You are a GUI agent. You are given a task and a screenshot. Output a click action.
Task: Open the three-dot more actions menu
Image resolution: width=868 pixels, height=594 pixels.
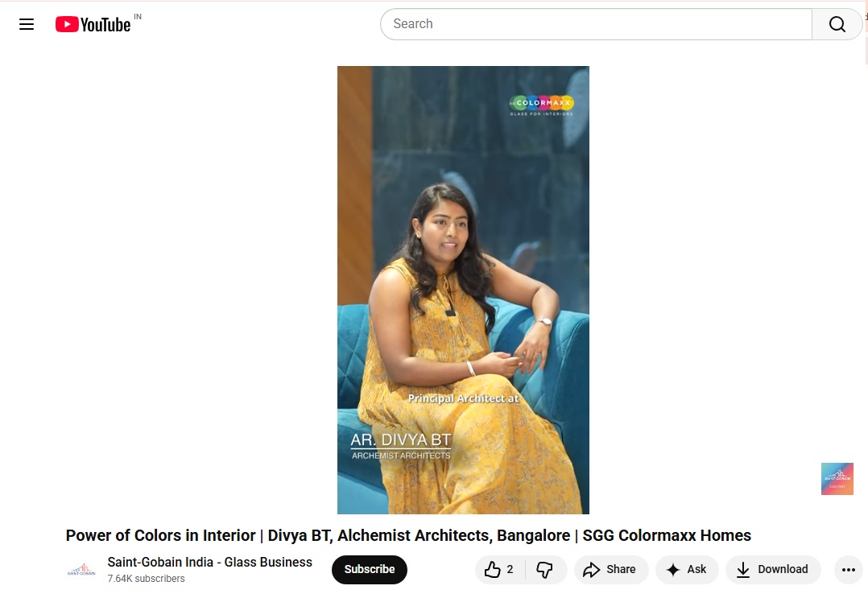click(x=848, y=569)
